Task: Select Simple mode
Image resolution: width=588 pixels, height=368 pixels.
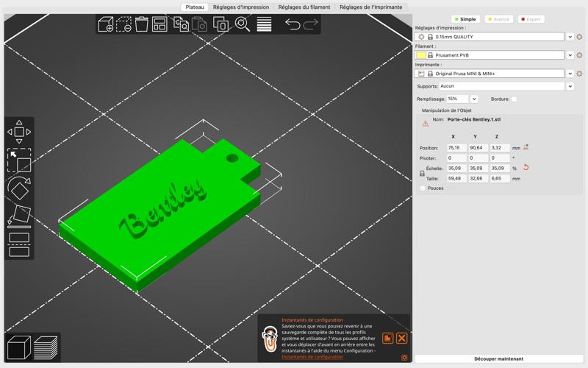Action: [465, 19]
